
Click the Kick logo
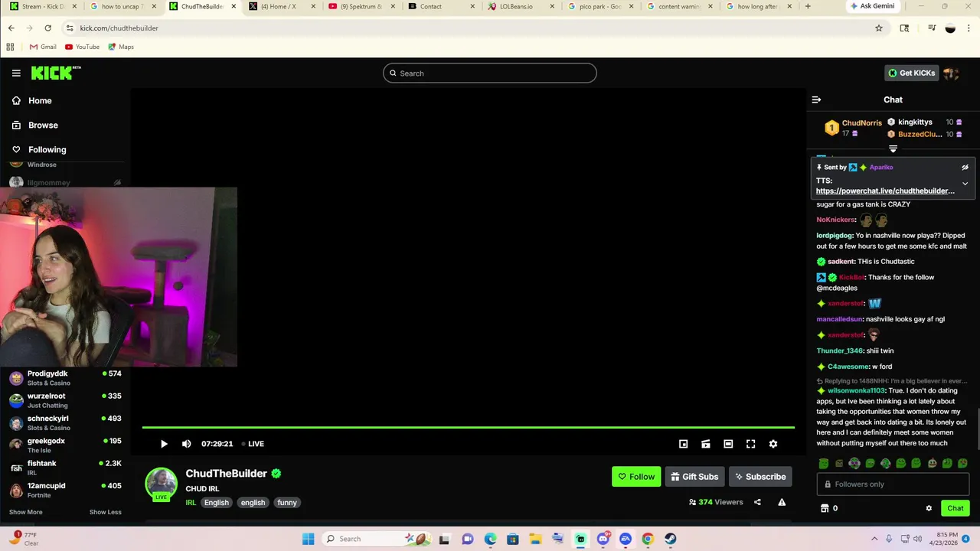click(x=55, y=73)
